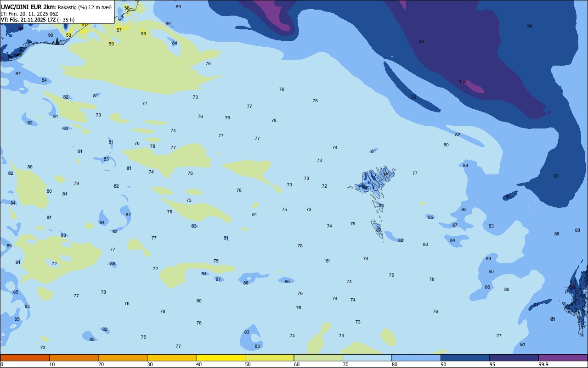Click the 80–90 medium blue legend swatch
The height and width of the screenshot is (368, 588).
[x=416, y=357]
